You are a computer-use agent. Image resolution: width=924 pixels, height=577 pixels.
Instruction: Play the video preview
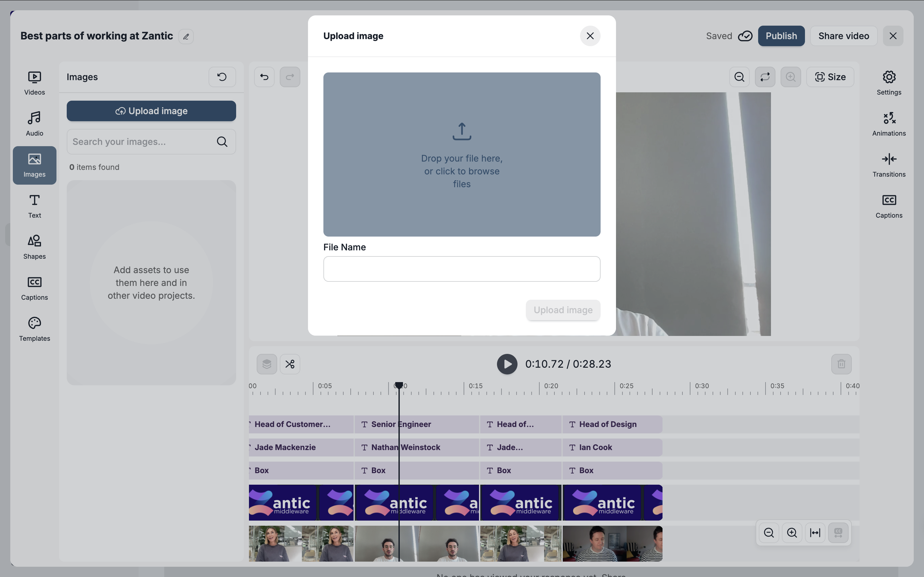click(x=507, y=364)
